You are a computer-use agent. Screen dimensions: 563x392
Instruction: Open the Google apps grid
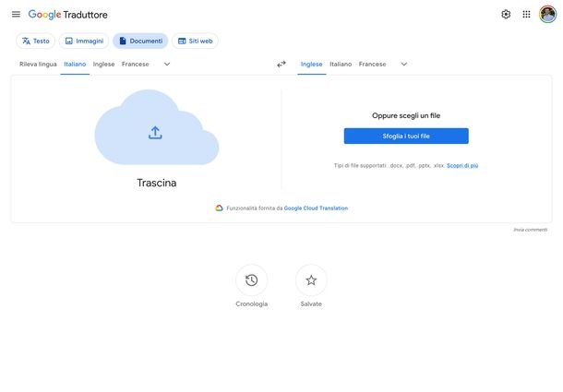pyautogui.click(x=526, y=15)
